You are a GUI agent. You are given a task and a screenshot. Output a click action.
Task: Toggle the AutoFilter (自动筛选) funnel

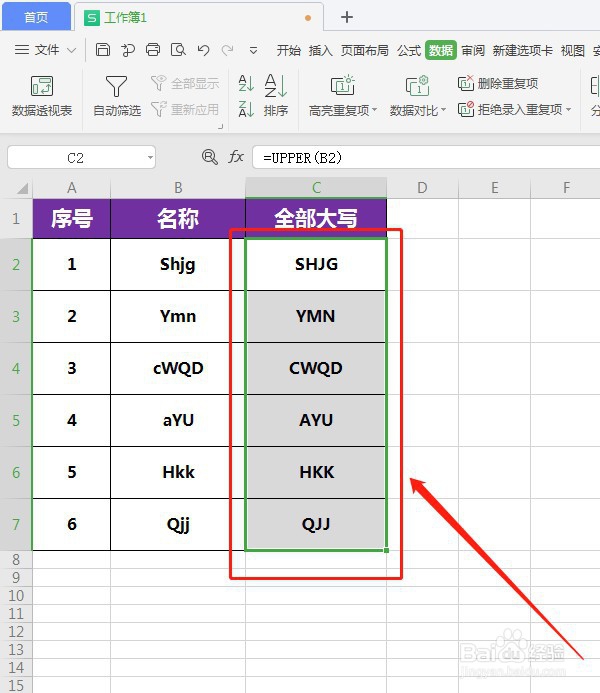[117, 96]
